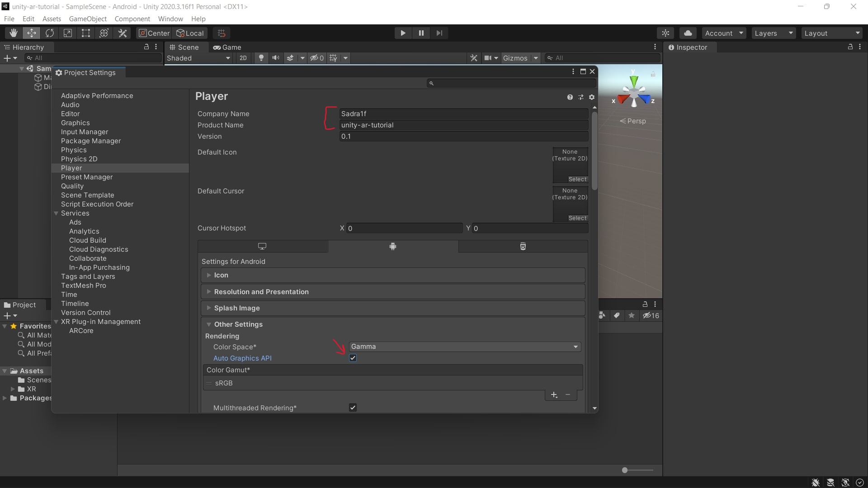The width and height of the screenshot is (868, 488).
Task: Open Player preset selector icon
Action: 581,97
